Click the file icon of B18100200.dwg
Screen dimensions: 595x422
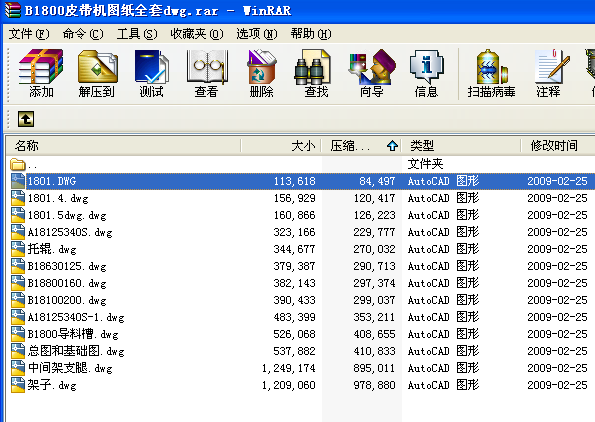pyautogui.click(x=17, y=300)
